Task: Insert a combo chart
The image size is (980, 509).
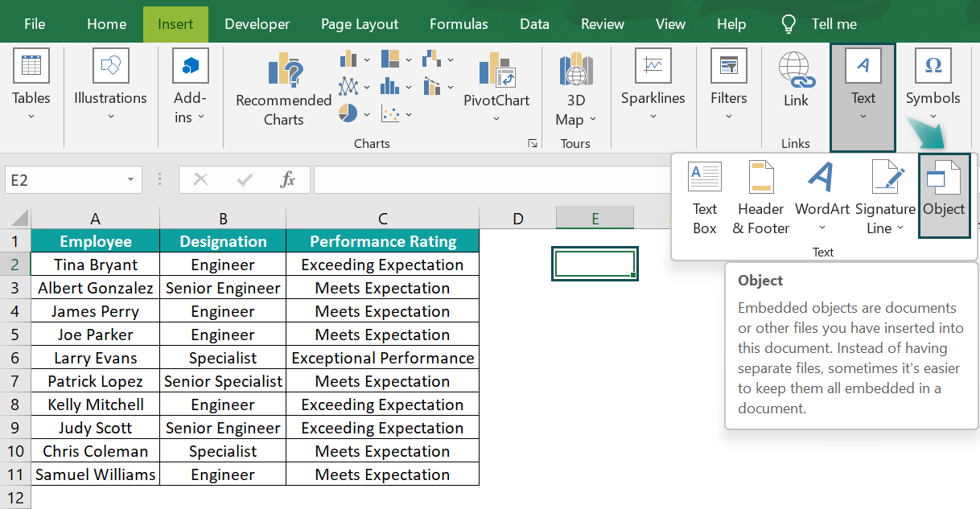Action: 432,85
